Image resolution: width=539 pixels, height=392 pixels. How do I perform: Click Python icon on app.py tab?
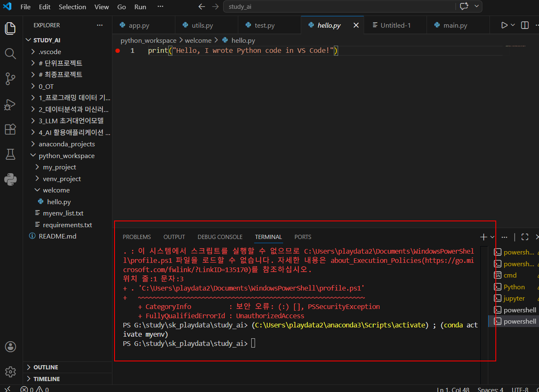click(122, 25)
